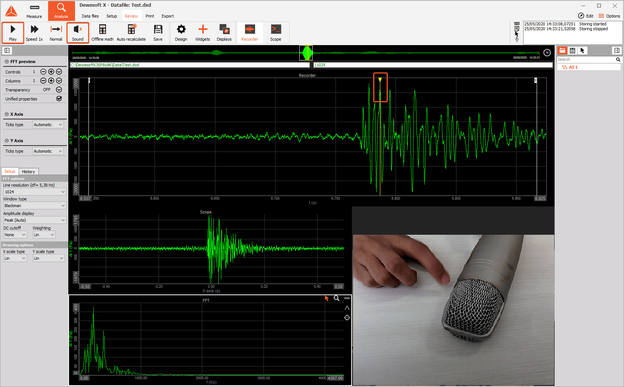Open the Options menu button

coord(609,16)
